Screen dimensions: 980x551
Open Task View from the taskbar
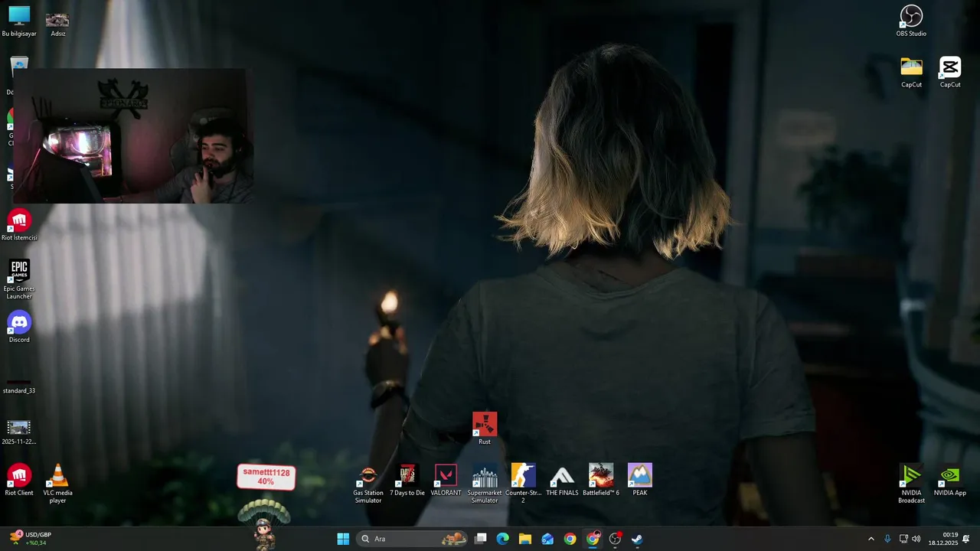click(x=481, y=539)
